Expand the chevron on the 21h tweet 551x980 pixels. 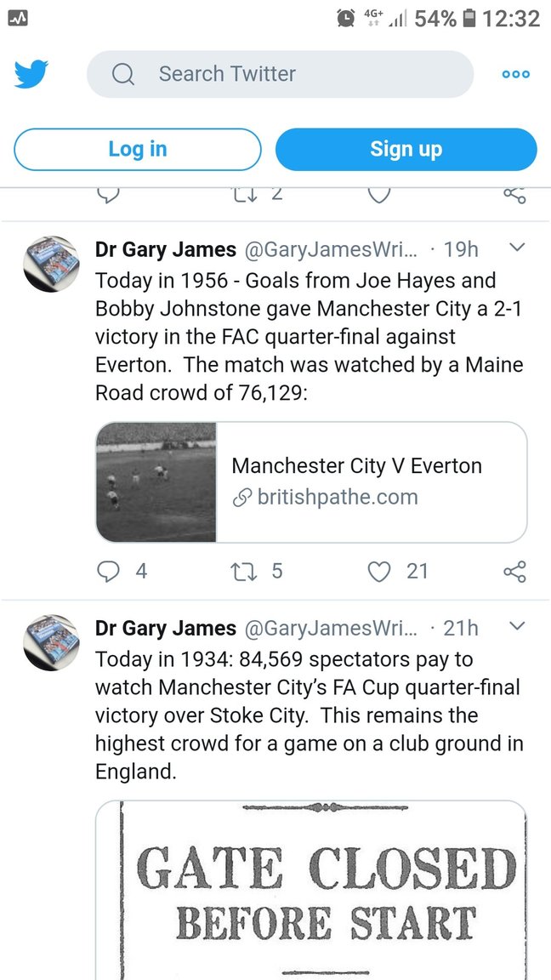pos(516,628)
